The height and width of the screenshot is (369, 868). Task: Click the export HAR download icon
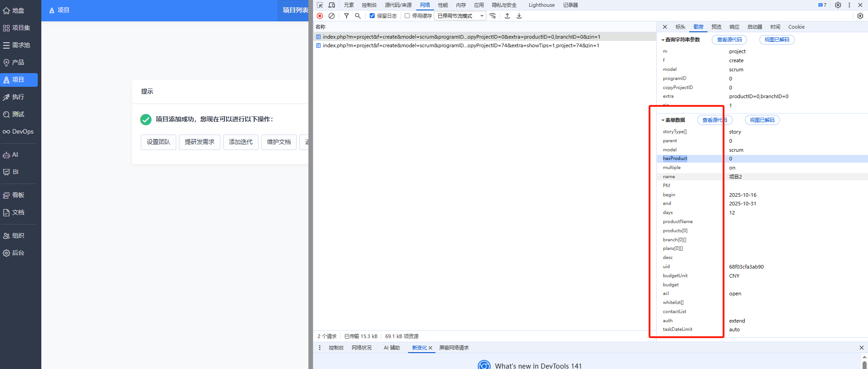[x=519, y=16]
